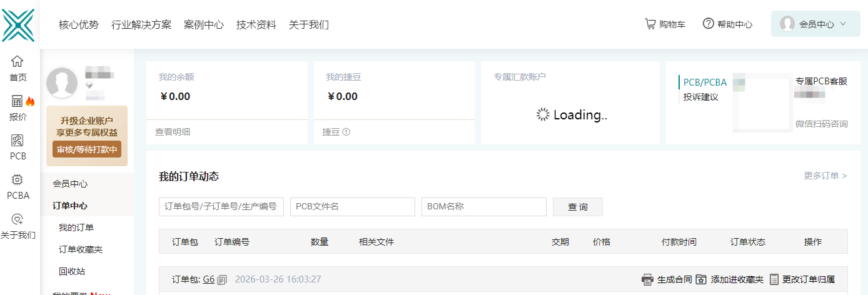Click the PCB文件名 input field
The image size is (868, 295).
pyautogui.click(x=352, y=207)
